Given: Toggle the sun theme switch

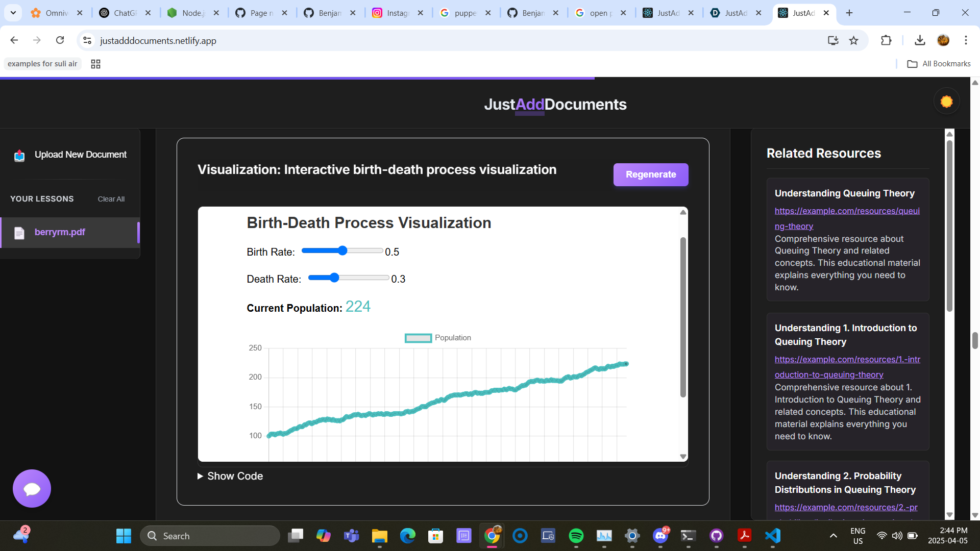Looking at the screenshot, I should (x=946, y=102).
